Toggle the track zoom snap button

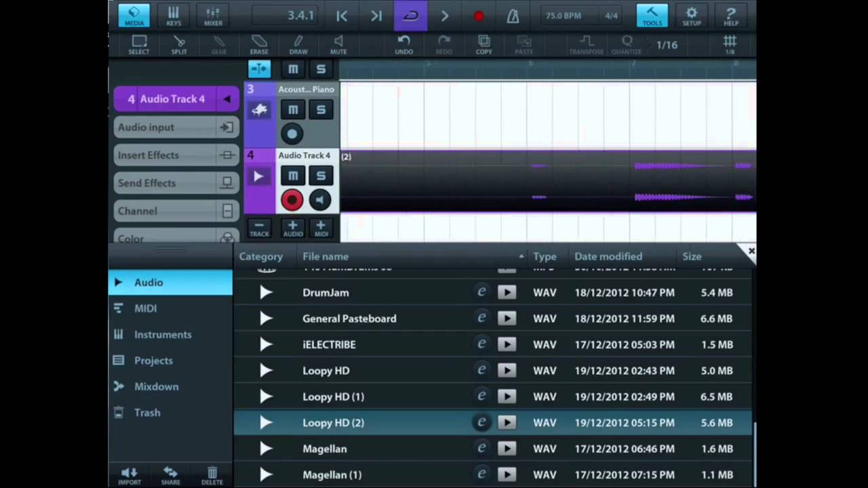[x=259, y=69]
